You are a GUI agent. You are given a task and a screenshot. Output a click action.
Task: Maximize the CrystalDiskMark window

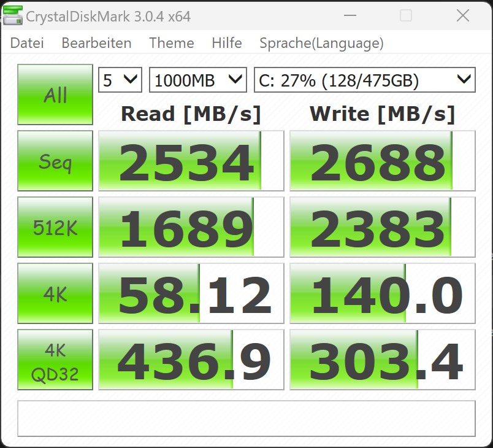point(405,16)
